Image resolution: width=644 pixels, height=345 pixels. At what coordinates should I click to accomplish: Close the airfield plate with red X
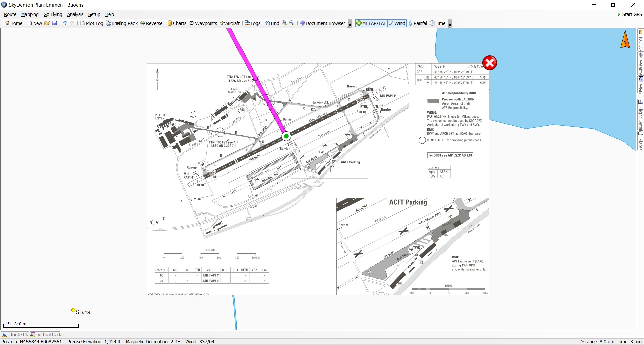tap(489, 63)
